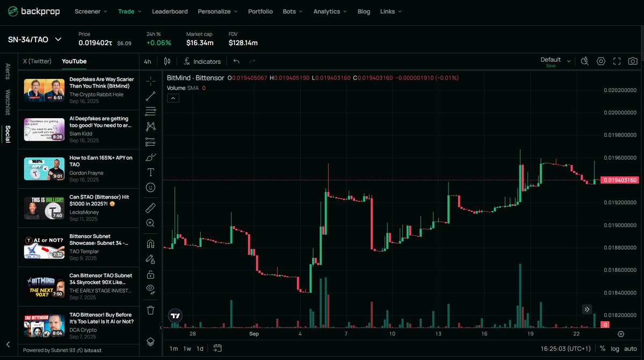The width and height of the screenshot is (644, 360).
Task: Select the Text annotation tool
Action: [150, 172]
